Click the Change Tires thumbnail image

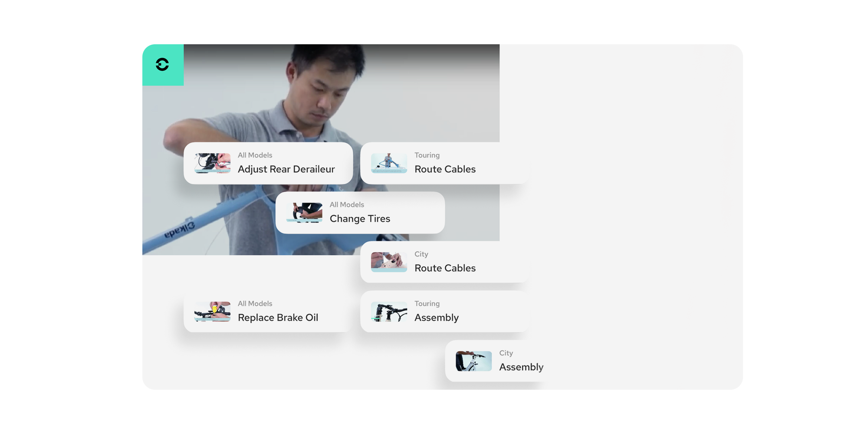click(x=304, y=213)
